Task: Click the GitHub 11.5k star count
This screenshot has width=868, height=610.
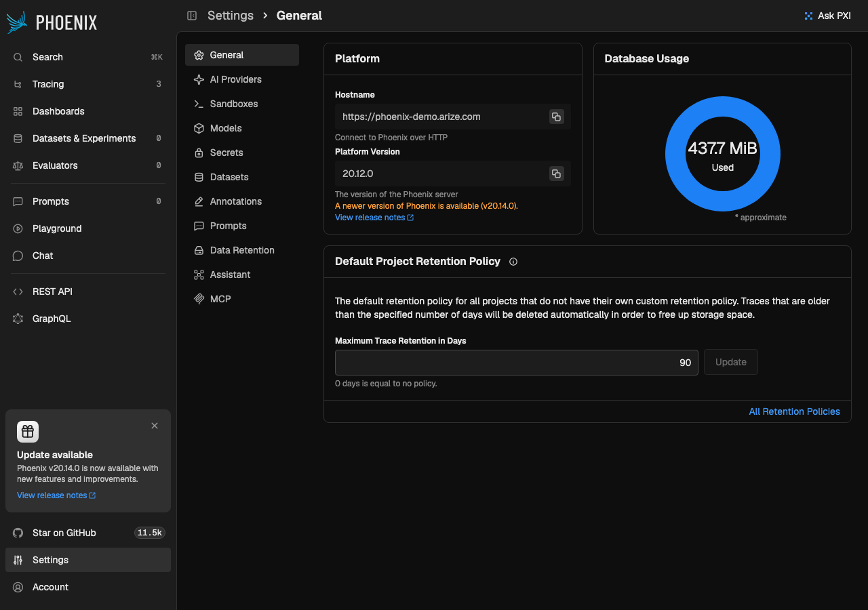Action: coord(150,533)
